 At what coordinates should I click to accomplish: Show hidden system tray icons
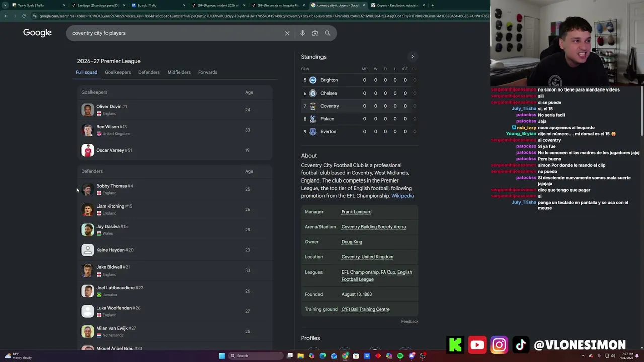pos(583,356)
